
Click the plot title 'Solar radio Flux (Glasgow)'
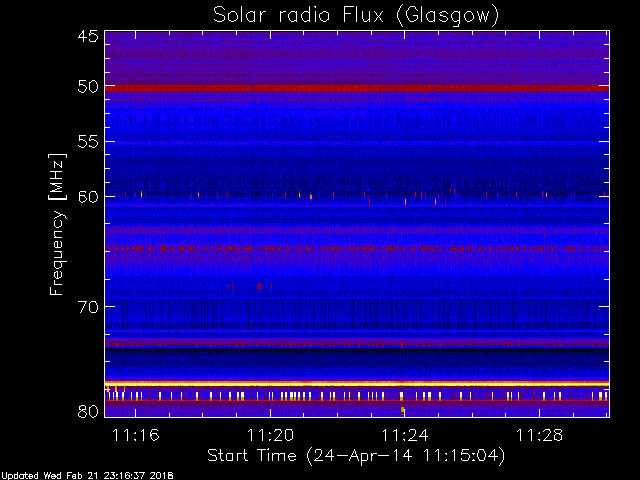coord(356,15)
